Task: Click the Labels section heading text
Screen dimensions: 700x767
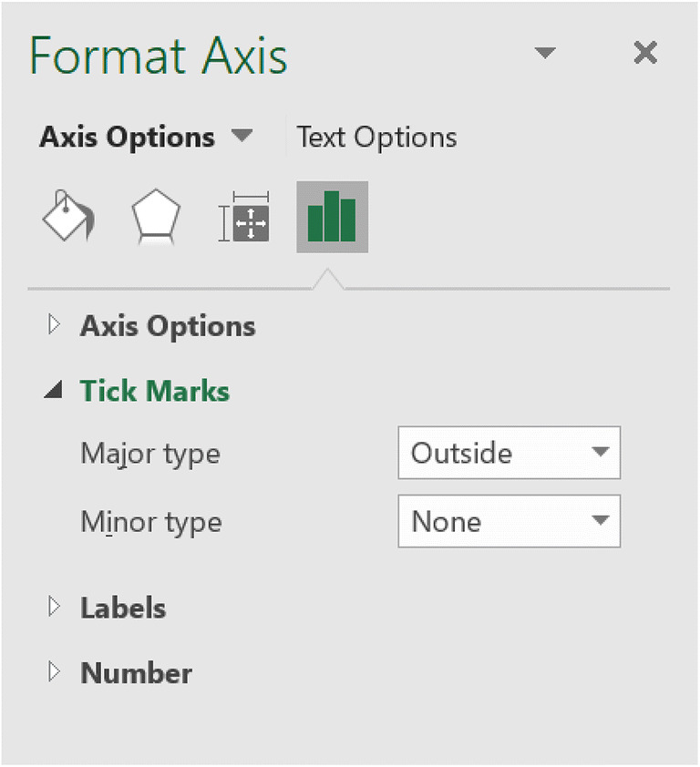Action: point(123,608)
